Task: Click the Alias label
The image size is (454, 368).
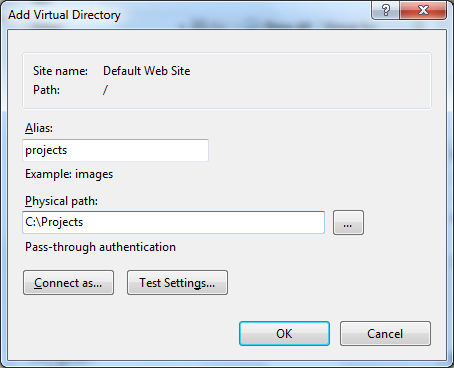Action: [x=39, y=128]
